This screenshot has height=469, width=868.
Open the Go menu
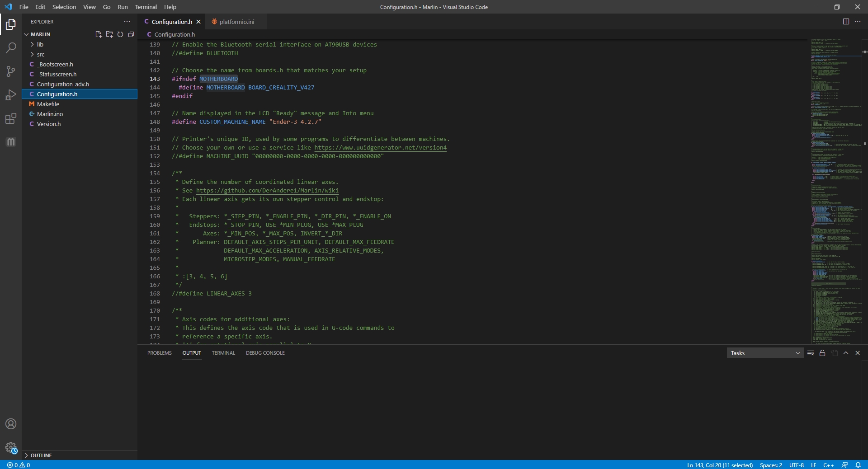pyautogui.click(x=107, y=7)
